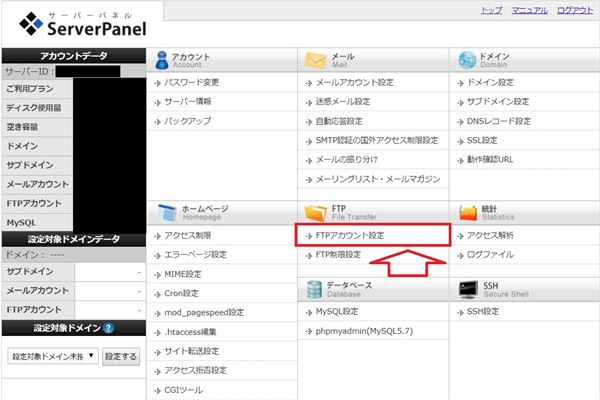
Task: Click the Homepage window icon
Action: tap(167, 212)
